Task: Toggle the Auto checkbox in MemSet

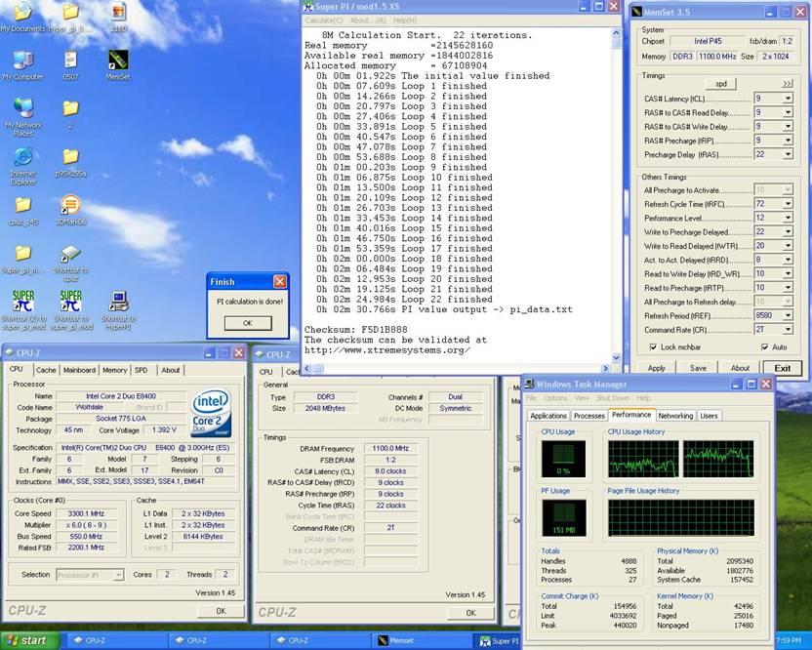Action: [765, 347]
